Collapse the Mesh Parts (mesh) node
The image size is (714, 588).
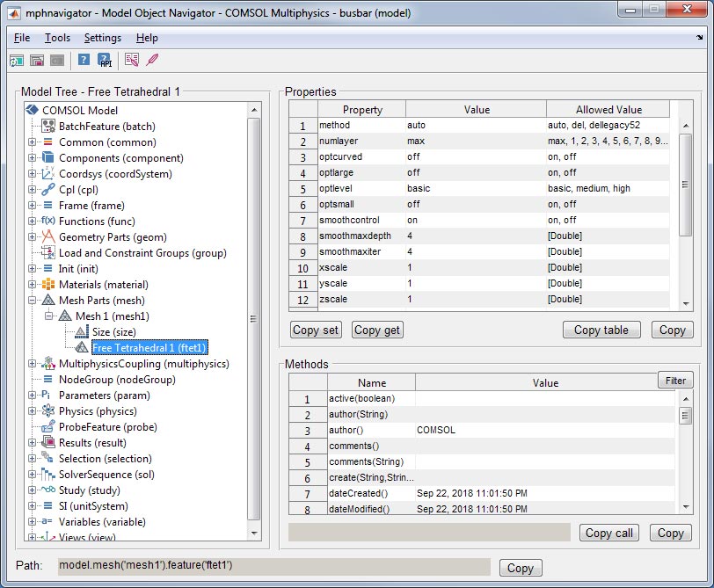click(33, 301)
